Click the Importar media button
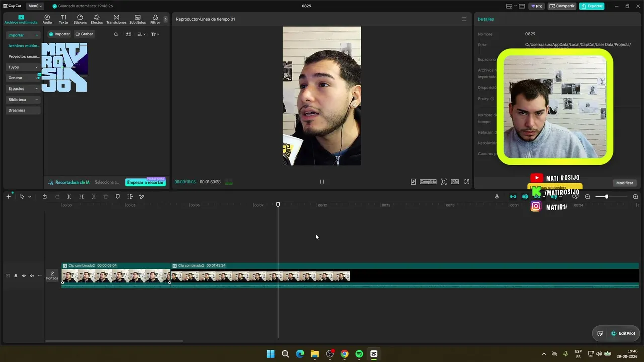This screenshot has height=362, width=644. click(59, 34)
